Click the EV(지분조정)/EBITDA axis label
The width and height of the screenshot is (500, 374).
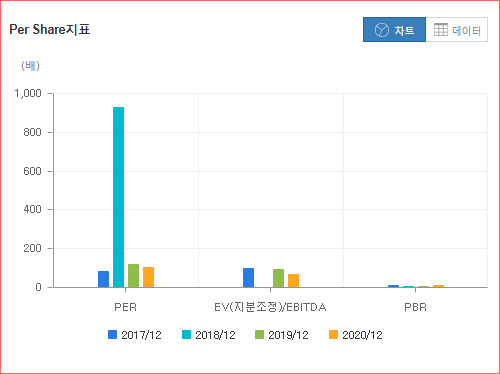(x=270, y=307)
